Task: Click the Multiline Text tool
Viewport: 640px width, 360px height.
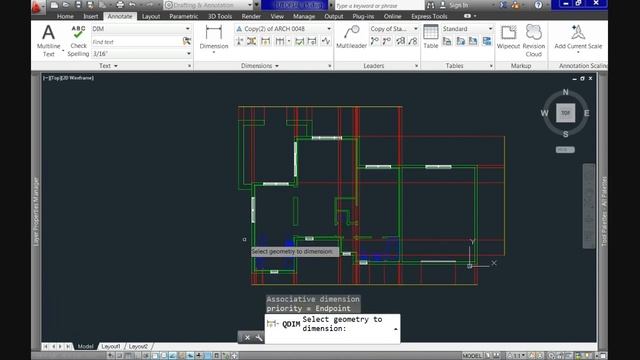Action: tap(49, 40)
